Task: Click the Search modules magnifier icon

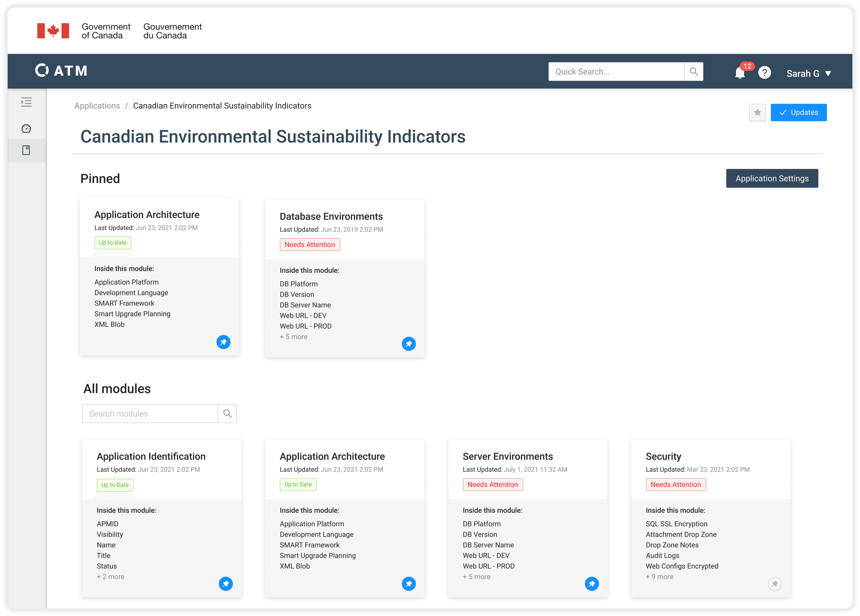Action: [x=228, y=414]
